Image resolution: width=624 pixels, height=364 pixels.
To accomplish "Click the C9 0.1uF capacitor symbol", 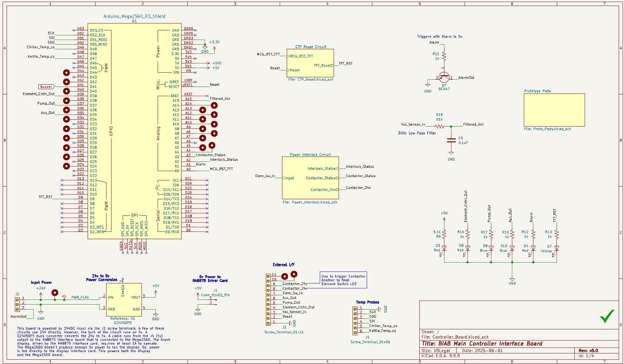I will coord(451,140).
